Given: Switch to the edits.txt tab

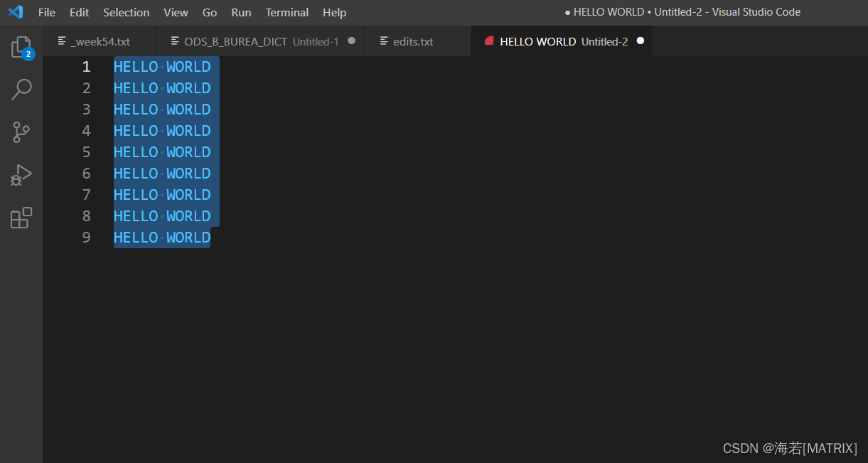Looking at the screenshot, I should (x=412, y=41).
